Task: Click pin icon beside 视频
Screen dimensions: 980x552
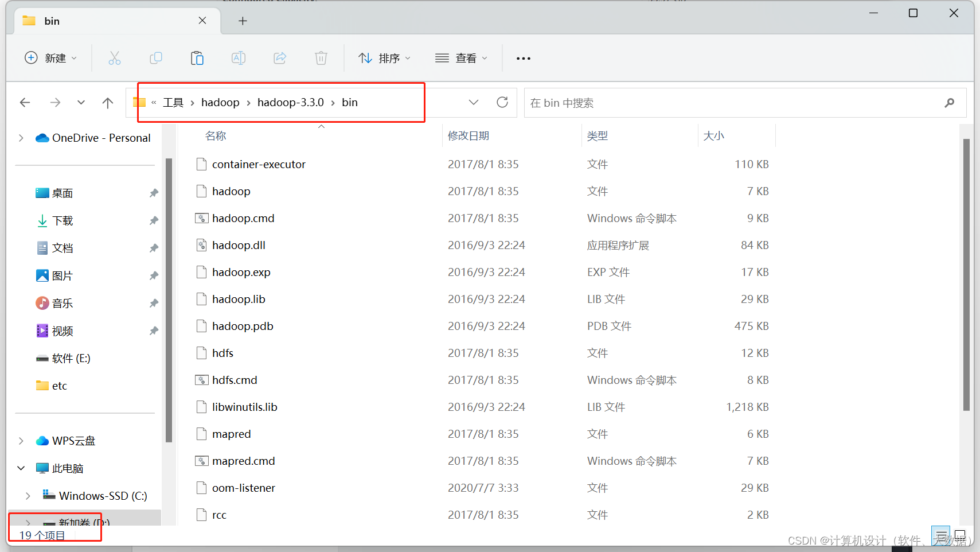Action: (x=154, y=331)
